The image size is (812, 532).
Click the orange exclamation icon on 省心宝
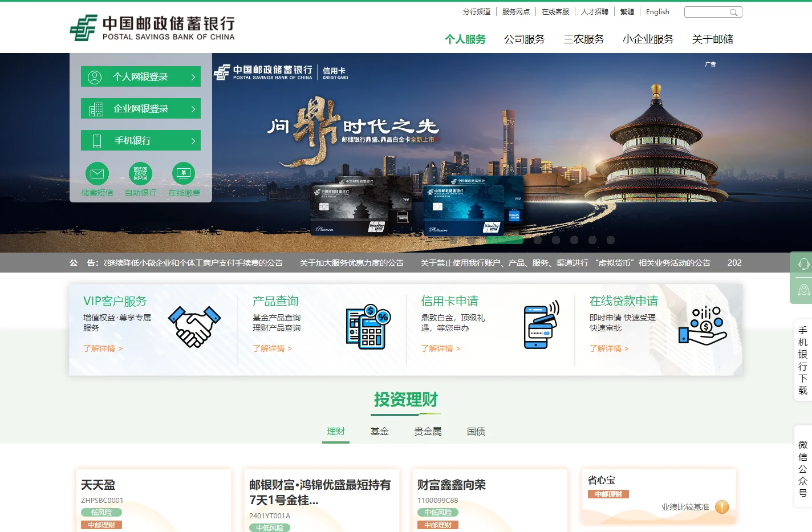(722, 507)
